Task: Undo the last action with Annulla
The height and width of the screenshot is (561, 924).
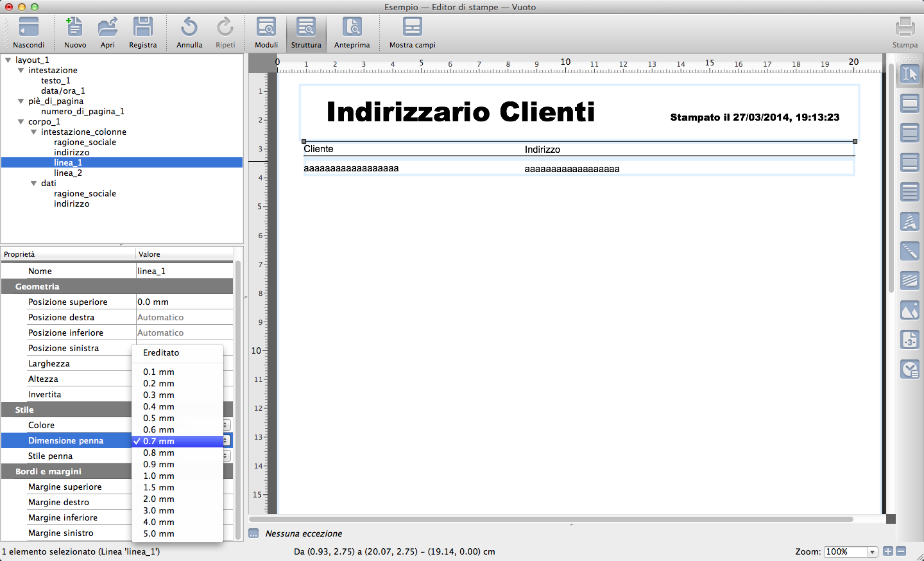Action: [x=189, y=29]
